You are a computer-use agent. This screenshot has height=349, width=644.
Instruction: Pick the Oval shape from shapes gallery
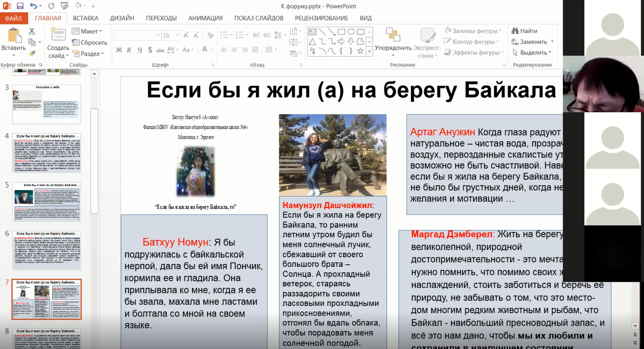pyautogui.click(x=351, y=32)
